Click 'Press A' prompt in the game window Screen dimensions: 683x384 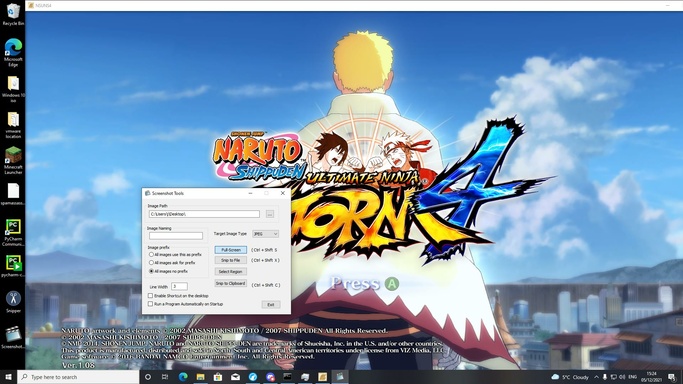(x=365, y=283)
